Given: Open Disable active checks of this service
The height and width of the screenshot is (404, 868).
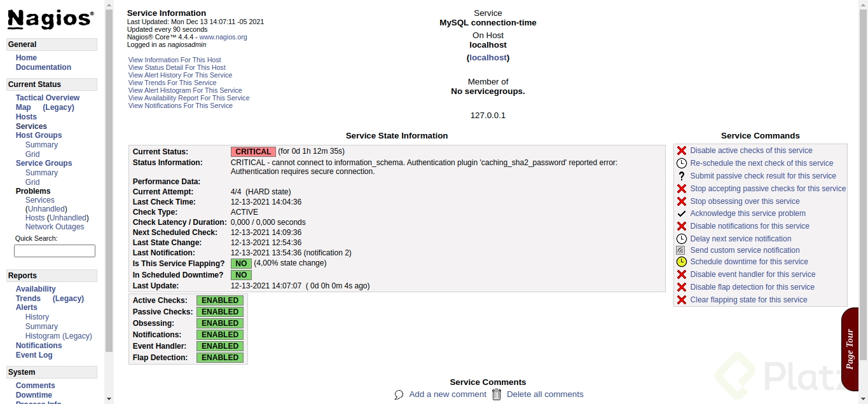Looking at the screenshot, I should 751,151.
